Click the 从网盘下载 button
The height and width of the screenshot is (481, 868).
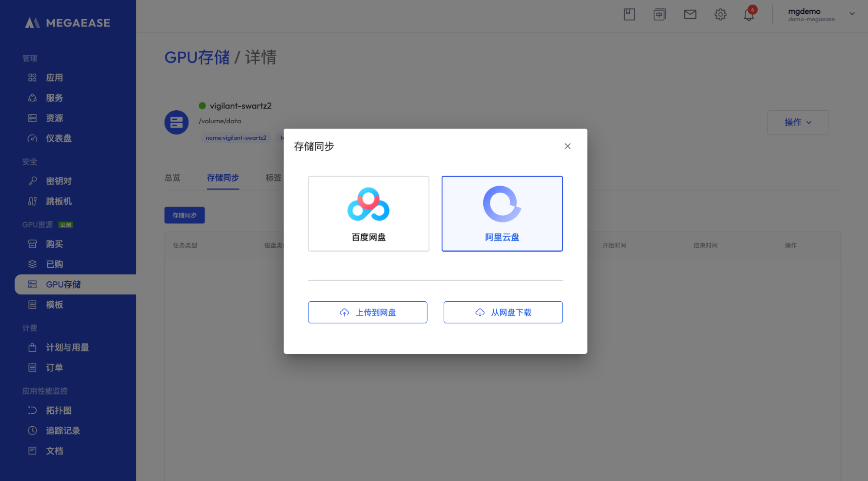tap(503, 312)
